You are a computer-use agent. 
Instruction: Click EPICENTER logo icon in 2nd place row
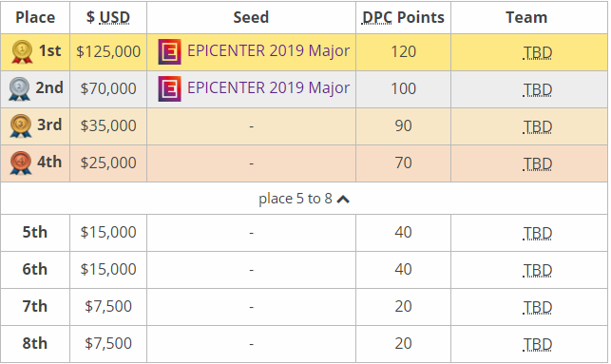click(x=169, y=88)
